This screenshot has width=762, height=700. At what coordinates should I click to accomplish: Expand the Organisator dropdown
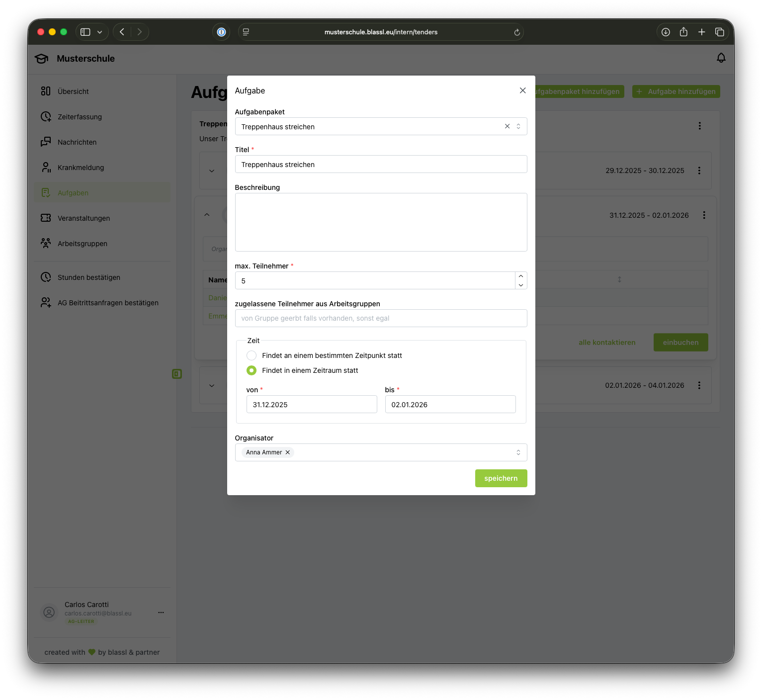tap(518, 452)
